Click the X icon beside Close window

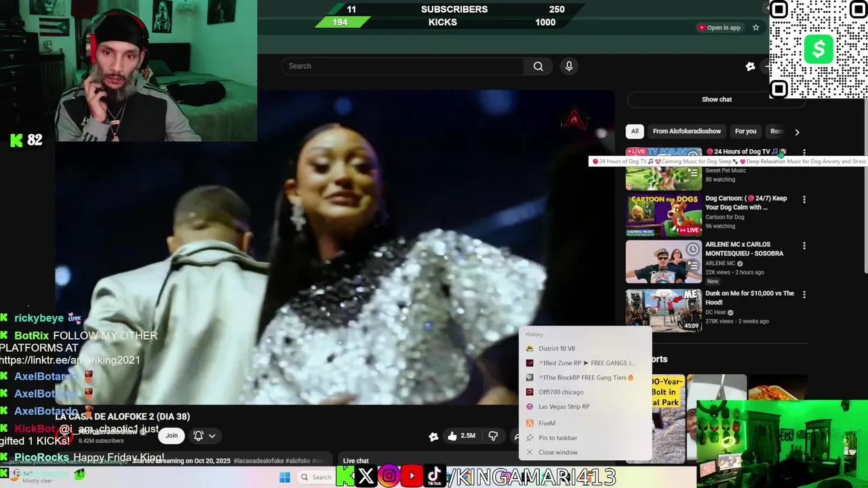tap(530, 452)
